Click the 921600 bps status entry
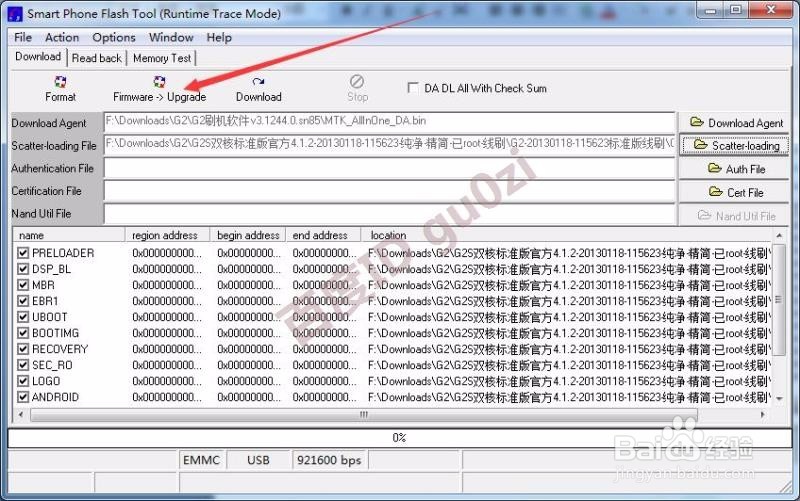Screen dimensions: 800x501 329,460
